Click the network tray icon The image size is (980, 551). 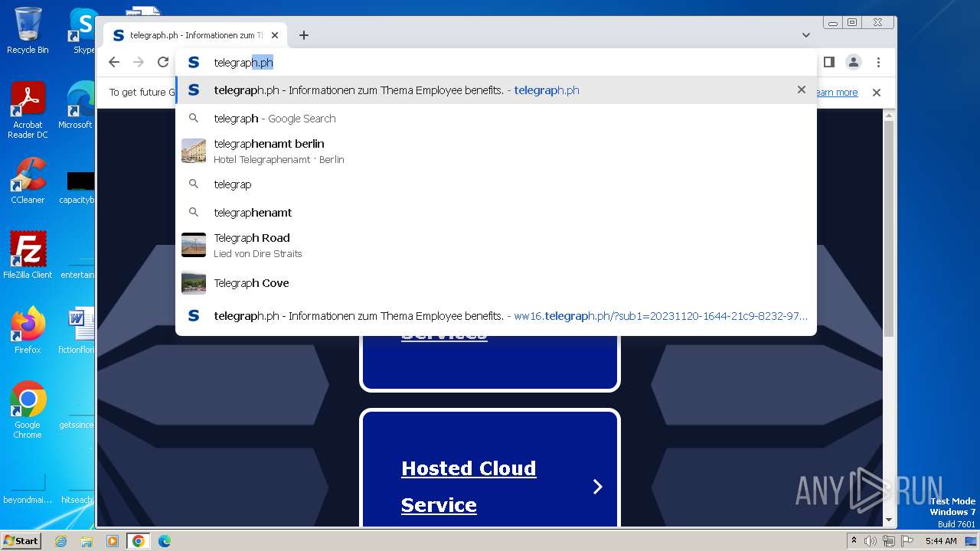[888, 541]
